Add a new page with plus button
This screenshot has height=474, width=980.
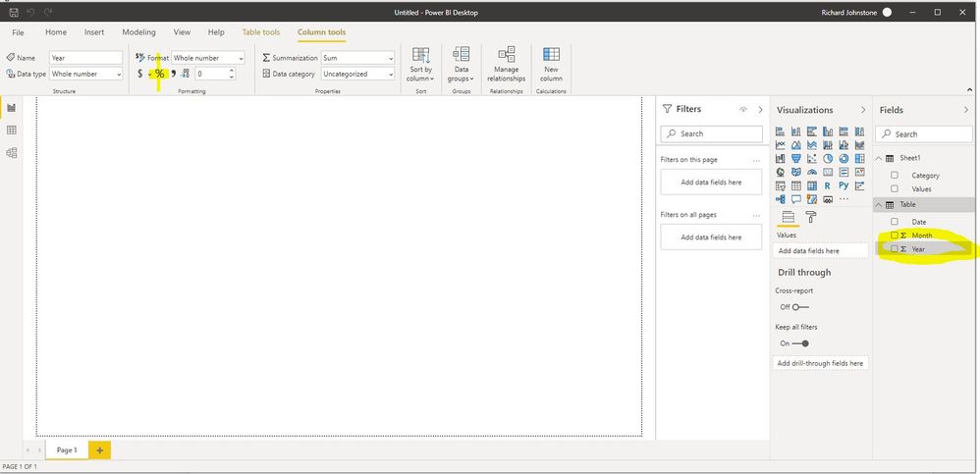click(x=99, y=449)
